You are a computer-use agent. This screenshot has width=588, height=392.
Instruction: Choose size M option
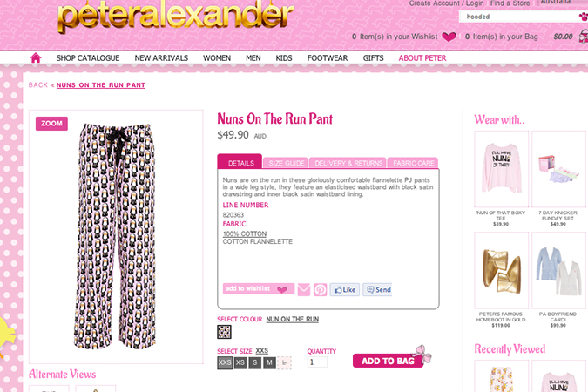pyautogui.click(x=269, y=362)
